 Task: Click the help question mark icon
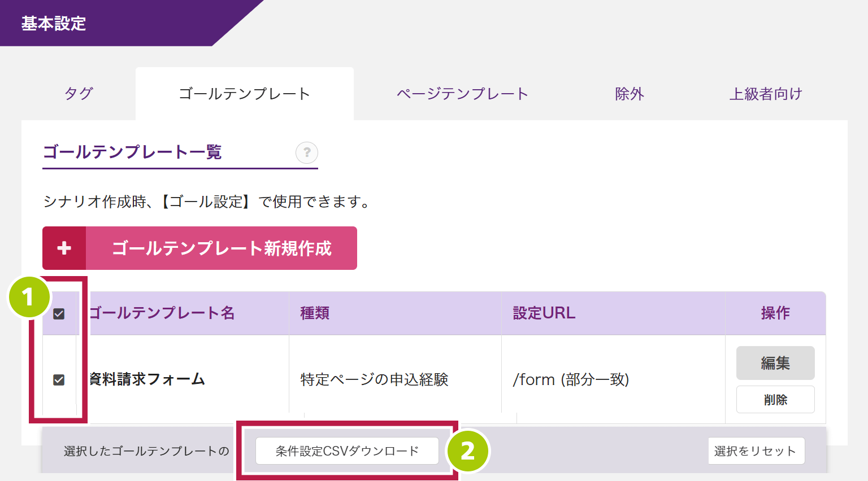point(307,152)
